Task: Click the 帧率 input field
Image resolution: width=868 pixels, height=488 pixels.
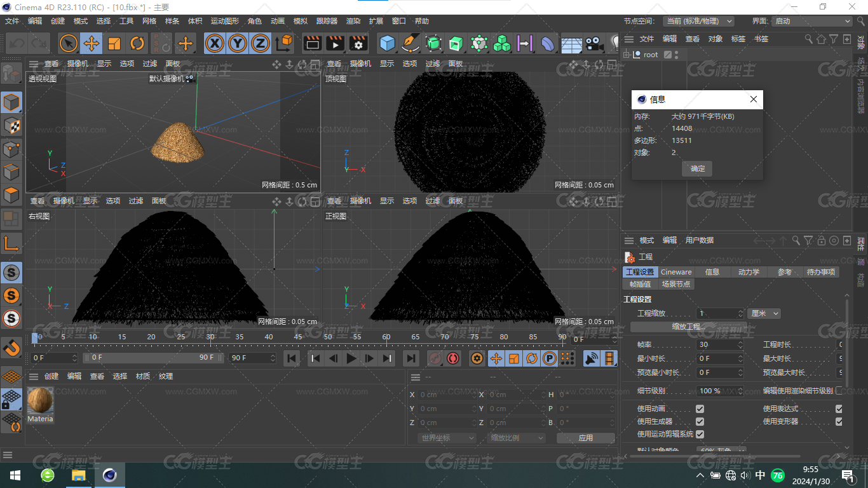Action: (720, 344)
